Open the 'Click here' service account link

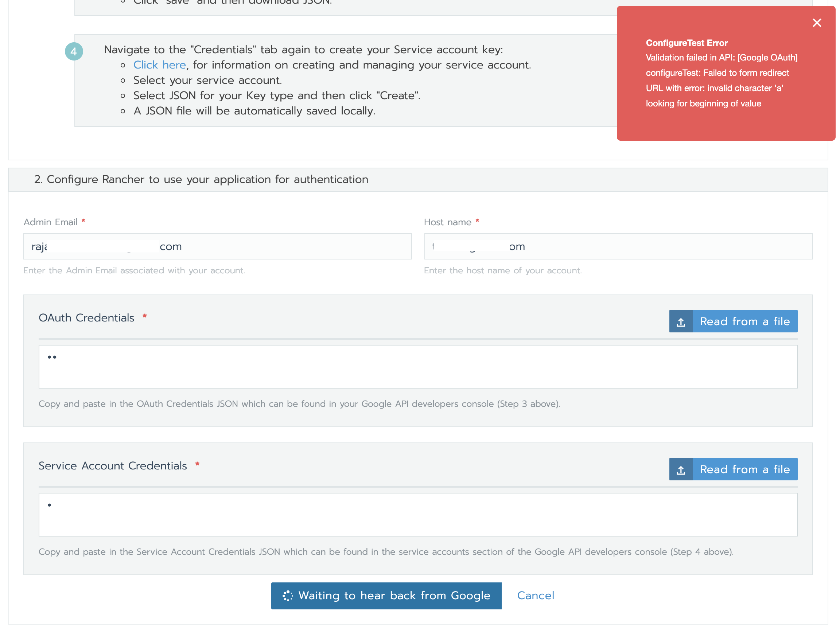pos(159,65)
